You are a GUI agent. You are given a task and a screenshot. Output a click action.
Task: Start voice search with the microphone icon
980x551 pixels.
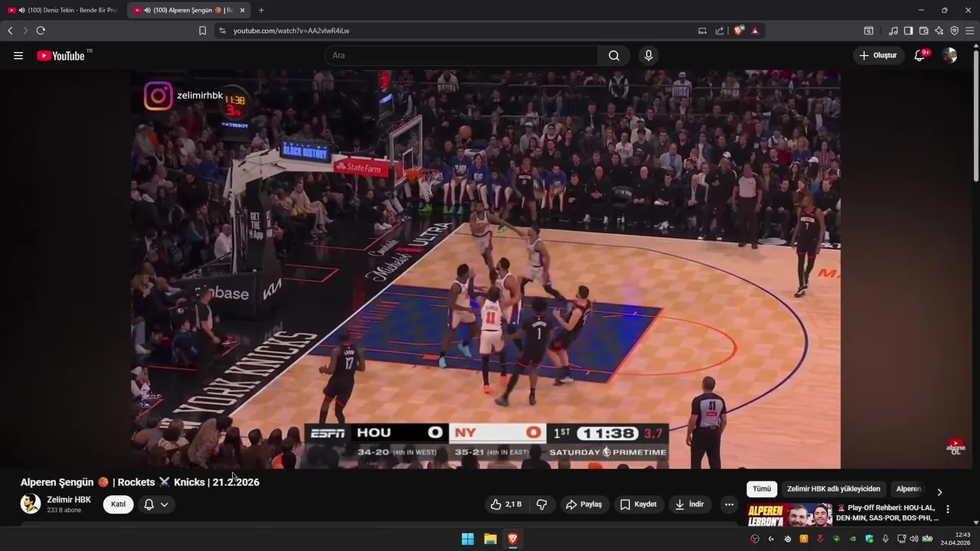[x=648, y=56]
